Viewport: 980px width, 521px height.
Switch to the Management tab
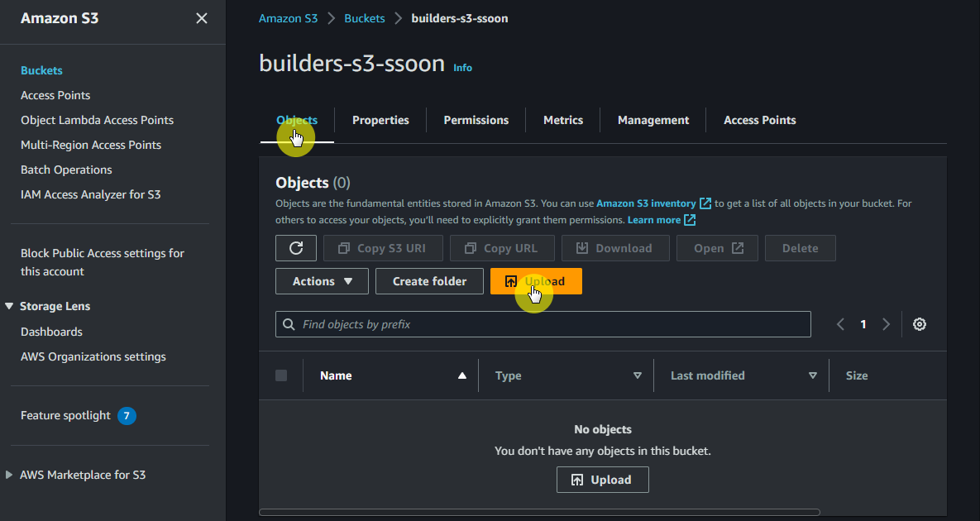tap(653, 120)
